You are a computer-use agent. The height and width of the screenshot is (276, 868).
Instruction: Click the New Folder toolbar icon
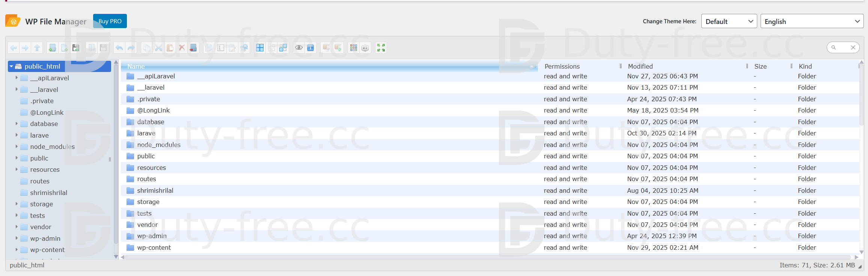(x=53, y=48)
